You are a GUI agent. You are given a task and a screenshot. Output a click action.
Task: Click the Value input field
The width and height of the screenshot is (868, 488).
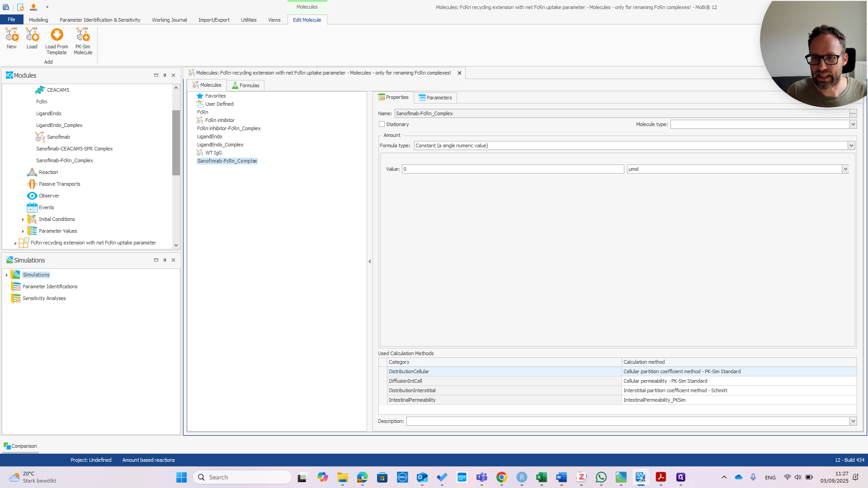click(x=513, y=169)
